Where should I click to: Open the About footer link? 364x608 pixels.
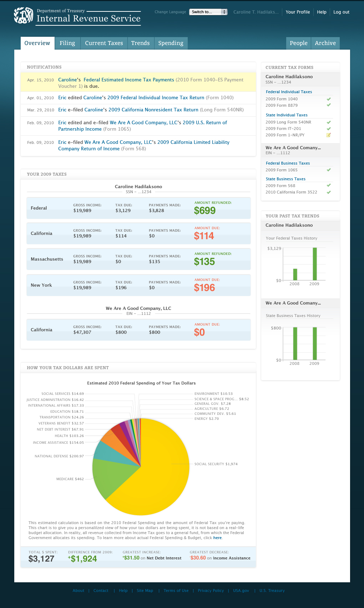[x=79, y=591]
